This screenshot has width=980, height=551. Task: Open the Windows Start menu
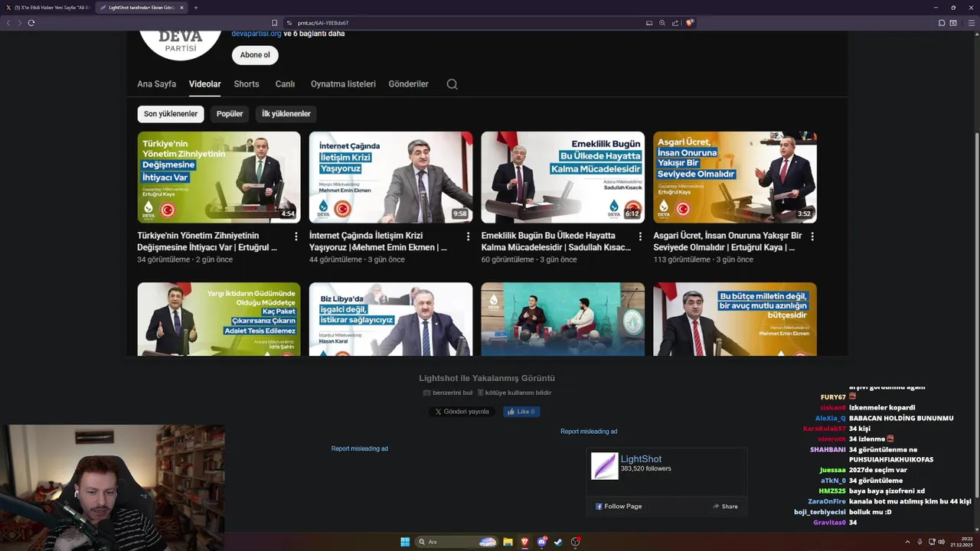pos(405,542)
